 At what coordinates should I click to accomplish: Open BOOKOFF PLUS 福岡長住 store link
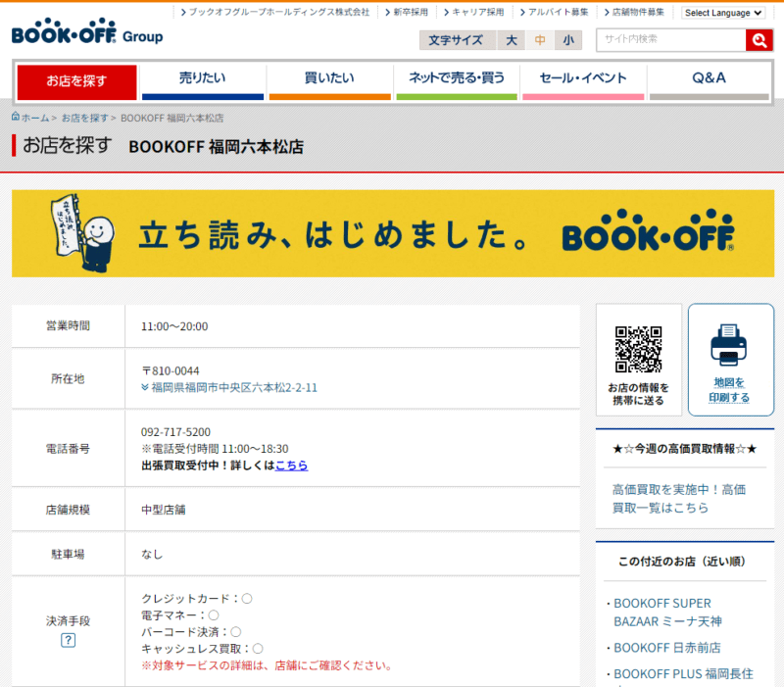[683, 674]
